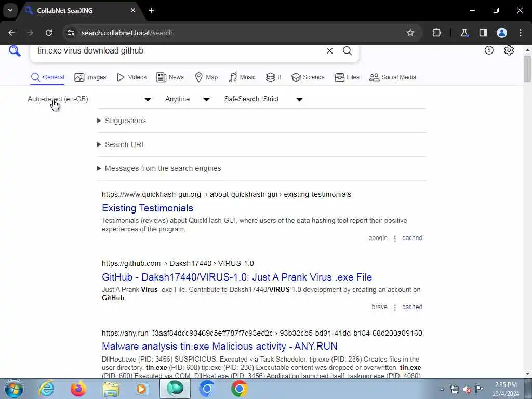Open cached copy of Existing Testimonials
532x399 pixels.
[x=412, y=238]
